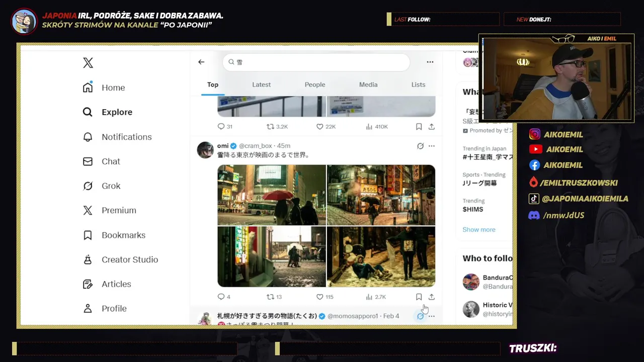Viewport: 644px width, 362px height.
Task: Reply to the post with 31 comments
Action: [x=224, y=127]
